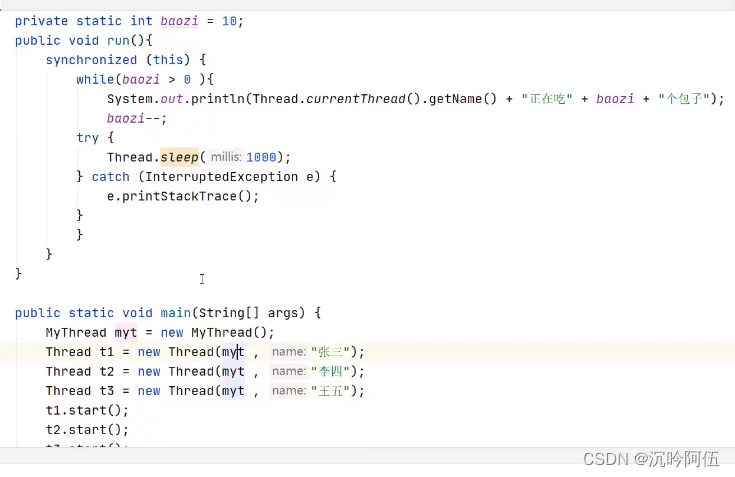Click the name: hint on t1 line
The height and width of the screenshot is (477, 735).
(289, 352)
